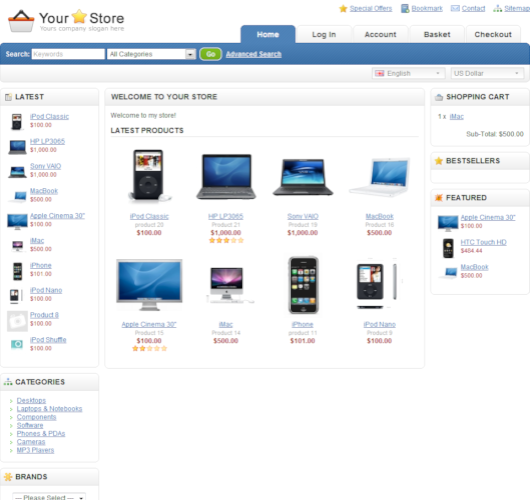Screen dimensions: 530x500
Task: Click Apple Cinema 30" star rating
Action: coord(149,348)
